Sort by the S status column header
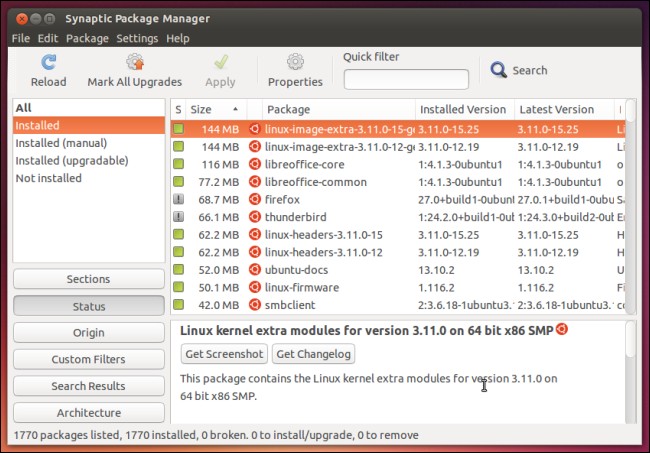 coord(178,109)
